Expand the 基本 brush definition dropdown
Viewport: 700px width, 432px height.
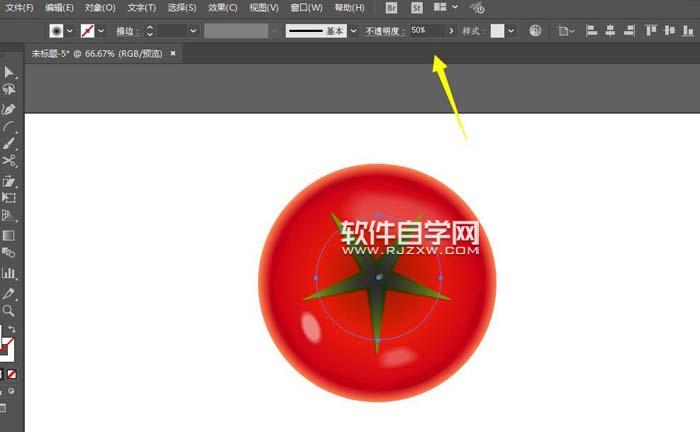point(353,31)
